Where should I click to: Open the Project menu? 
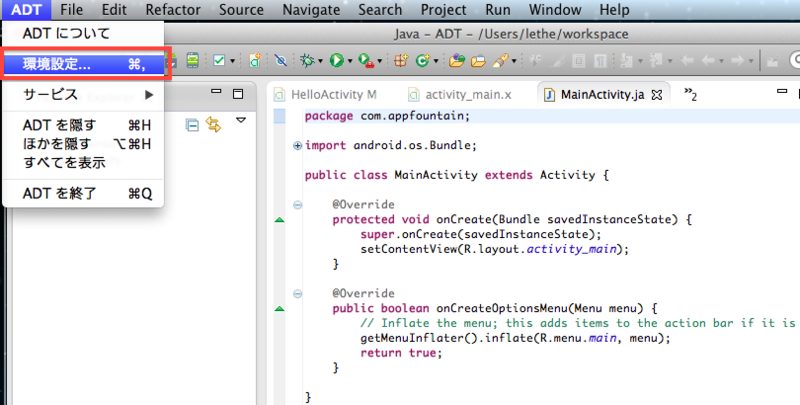443,10
